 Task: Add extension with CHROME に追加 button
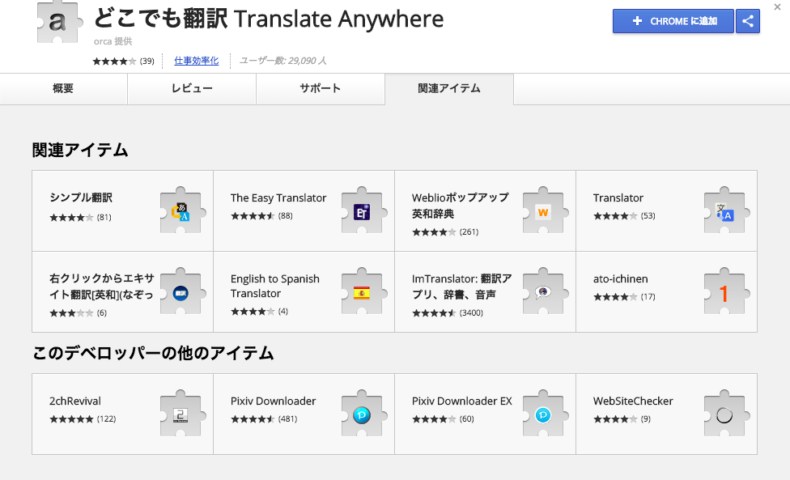click(673, 21)
